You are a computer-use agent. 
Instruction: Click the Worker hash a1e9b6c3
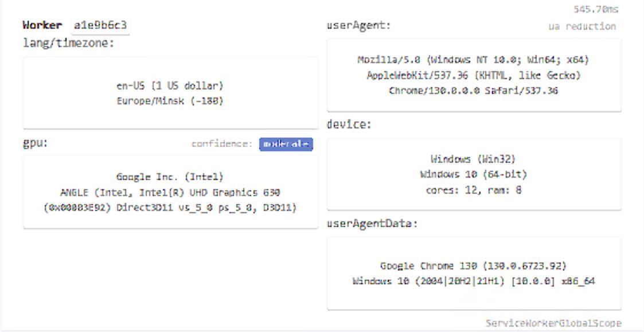101,25
